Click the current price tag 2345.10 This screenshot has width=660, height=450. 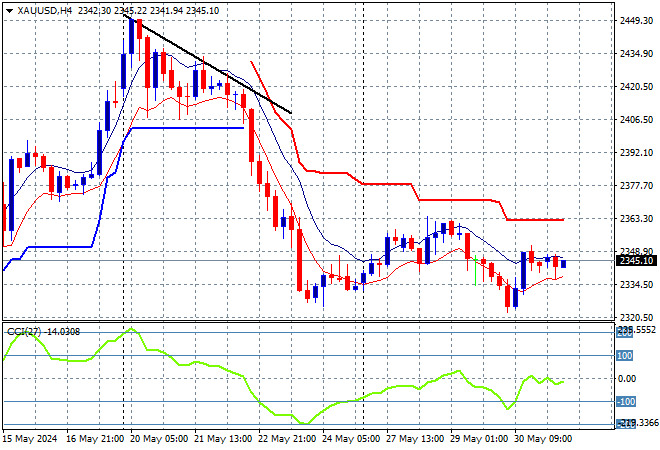[x=631, y=261]
